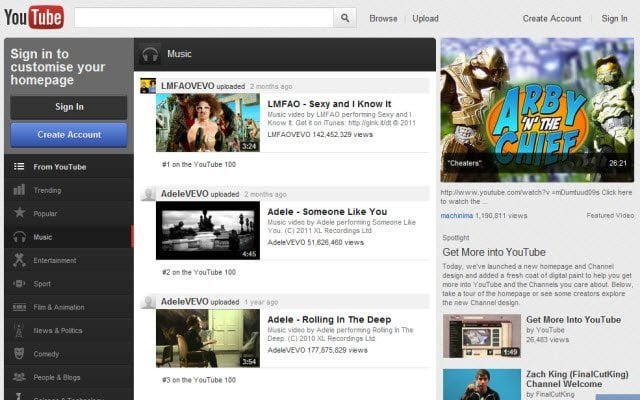Click text '#3 on the YouTube 100'
This screenshot has height=400, width=640.
[199, 380]
